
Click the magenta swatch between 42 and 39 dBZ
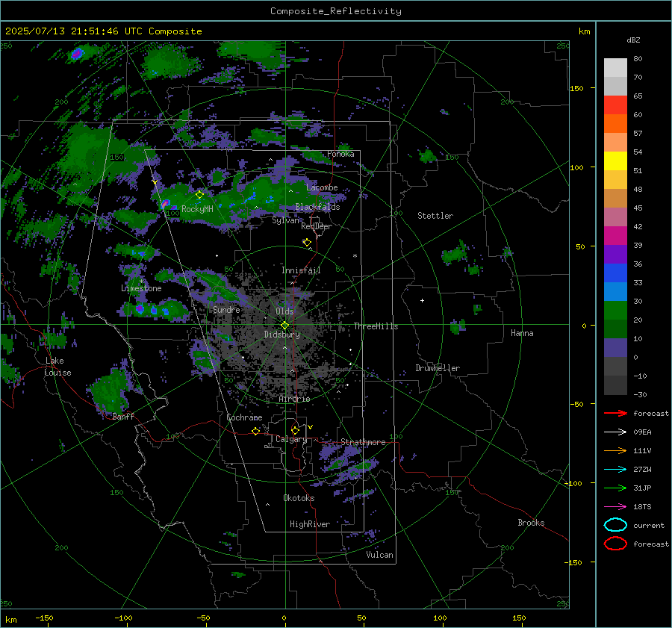point(615,236)
